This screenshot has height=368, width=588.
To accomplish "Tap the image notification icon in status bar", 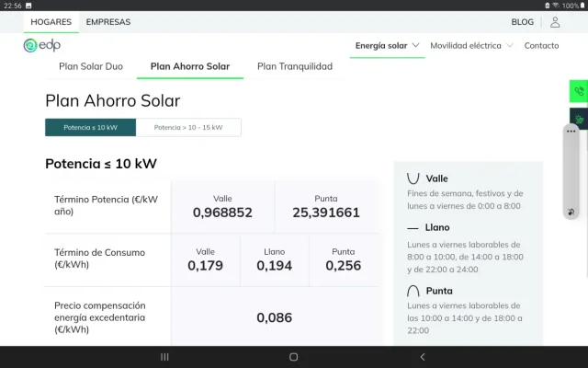I will 28,6.
